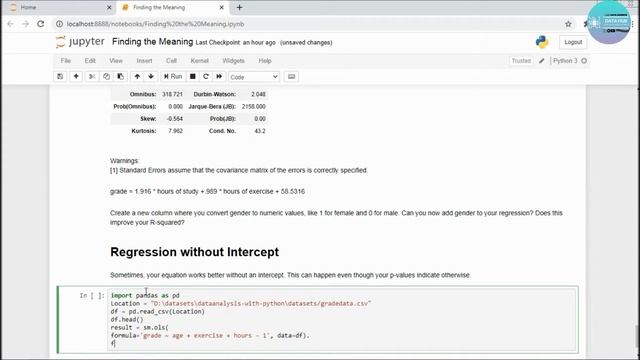Open a new browser tab
Screen dimensions: 640x360
tap(240, 7)
